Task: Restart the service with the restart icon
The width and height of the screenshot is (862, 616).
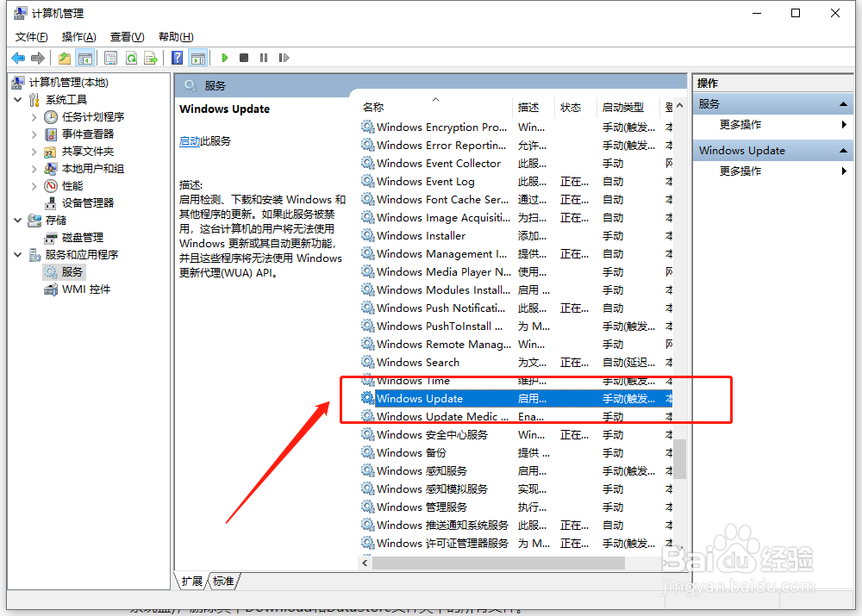Action: pos(284,58)
